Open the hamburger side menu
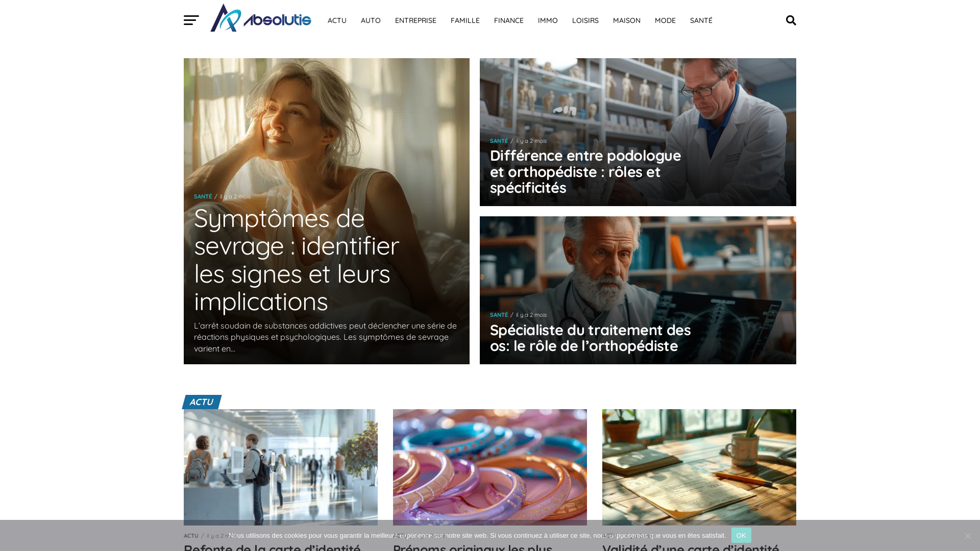This screenshot has width=980, height=551. pyautogui.click(x=191, y=20)
